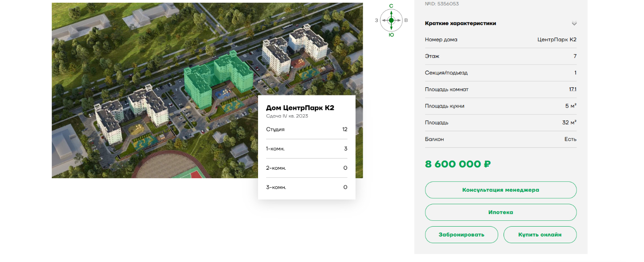This screenshot has width=644, height=262.
Task: Click Забронировать to reserve the apartment
Action: (461, 235)
